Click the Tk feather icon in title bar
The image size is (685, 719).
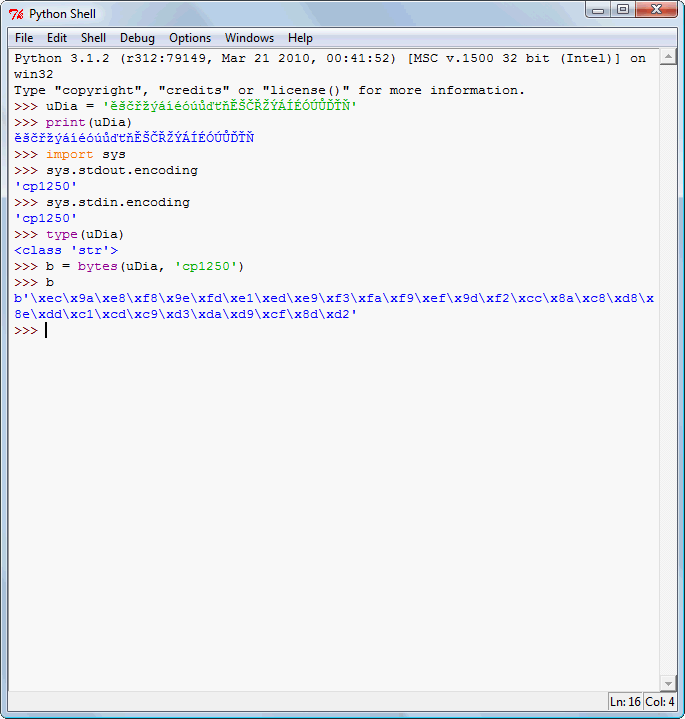point(16,14)
